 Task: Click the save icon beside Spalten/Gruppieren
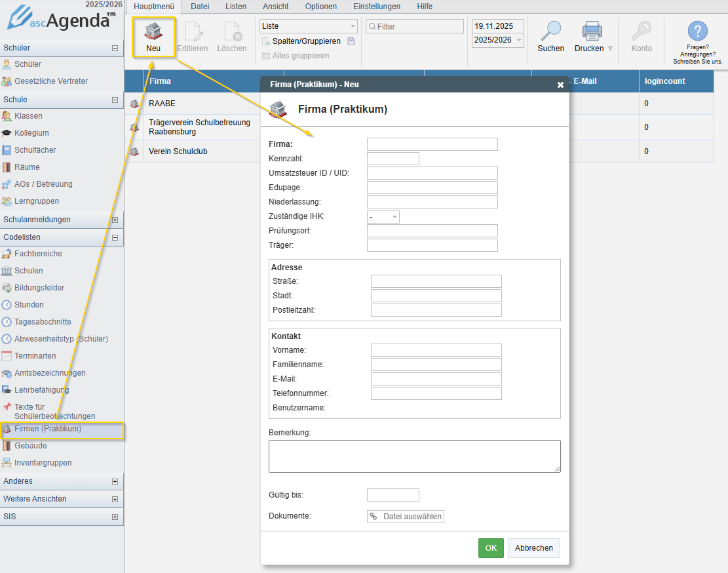[x=351, y=41]
